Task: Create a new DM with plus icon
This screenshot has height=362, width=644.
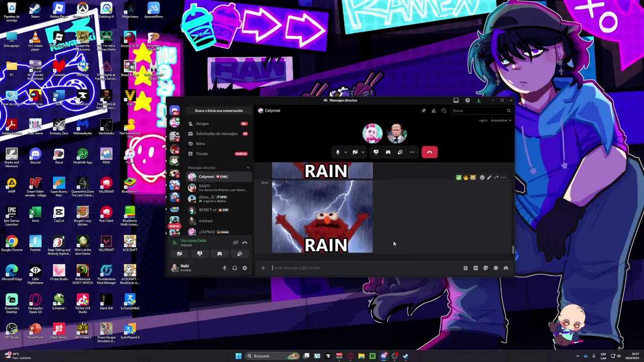Action: click(248, 167)
